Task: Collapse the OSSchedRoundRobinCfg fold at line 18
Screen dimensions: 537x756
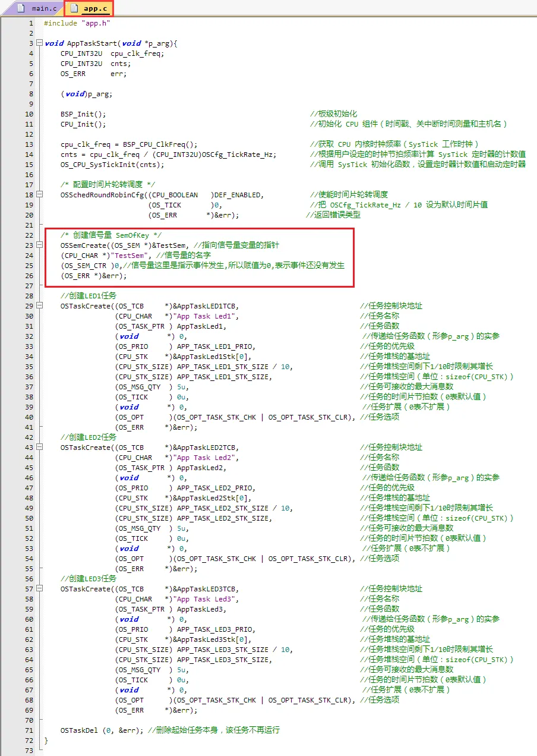Action: (x=39, y=195)
